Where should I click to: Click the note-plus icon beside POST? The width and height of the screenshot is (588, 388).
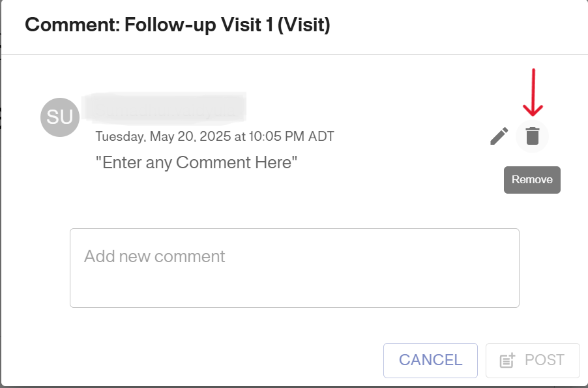(x=507, y=360)
